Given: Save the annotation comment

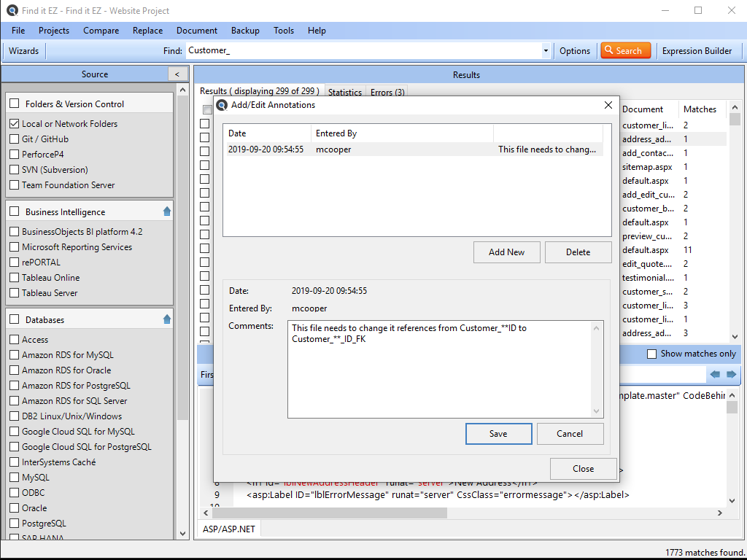Looking at the screenshot, I should tap(498, 434).
